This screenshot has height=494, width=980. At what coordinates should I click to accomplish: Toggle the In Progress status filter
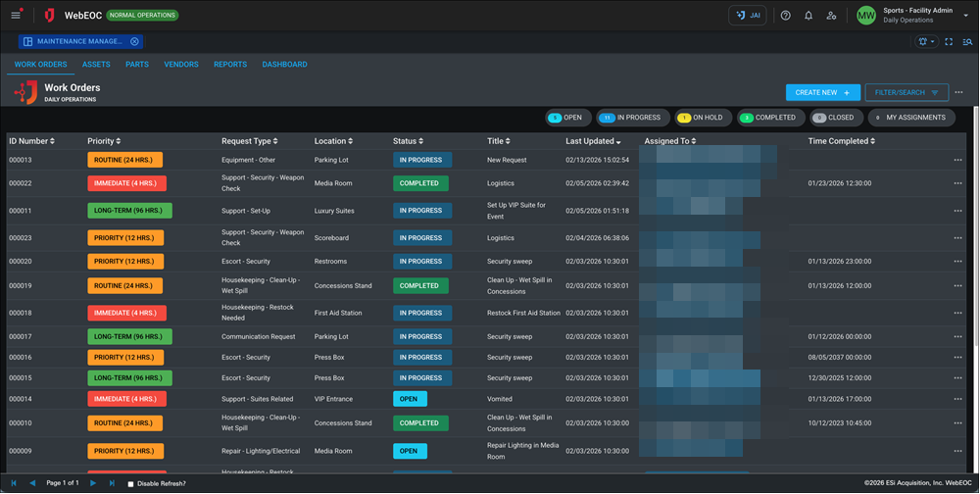click(x=632, y=118)
